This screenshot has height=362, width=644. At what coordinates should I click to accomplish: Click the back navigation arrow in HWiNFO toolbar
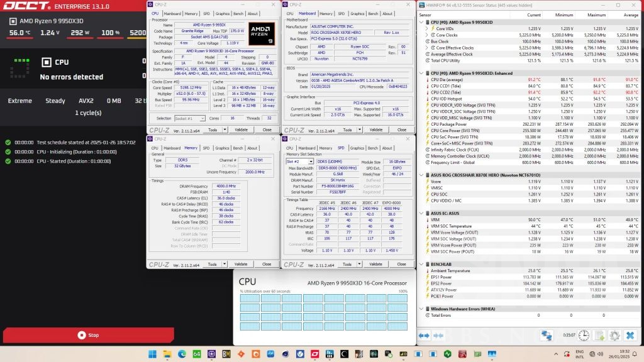coord(419,335)
